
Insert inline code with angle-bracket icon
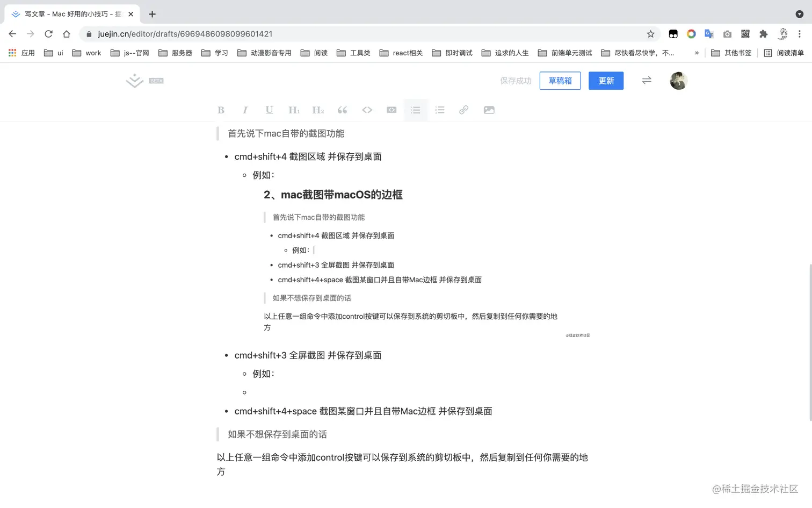pos(367,110)
